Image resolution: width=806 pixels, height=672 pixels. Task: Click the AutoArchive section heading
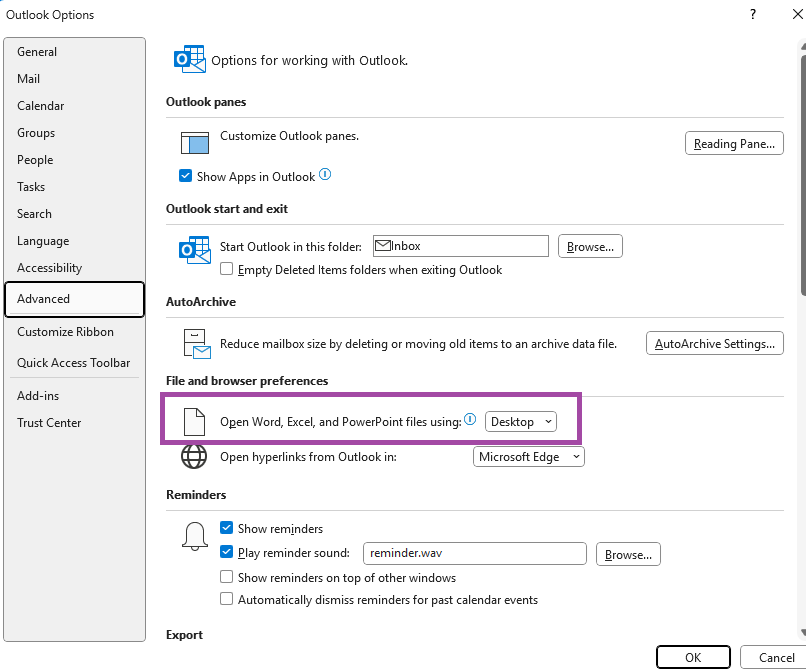coord(201,302)
